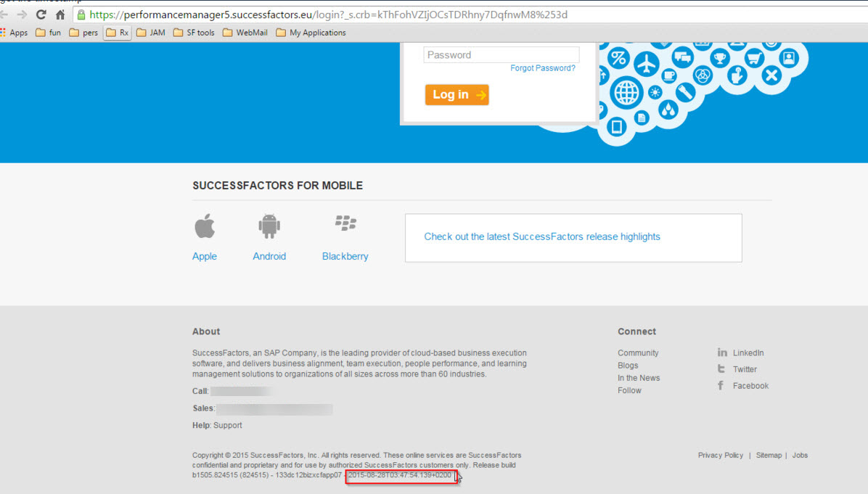Open the Support help link

(227, 425)
